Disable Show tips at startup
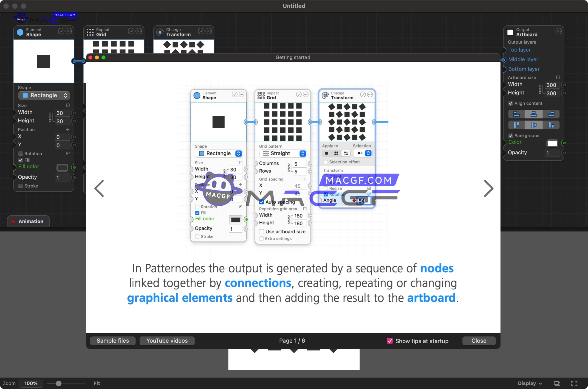 point(390,341)
